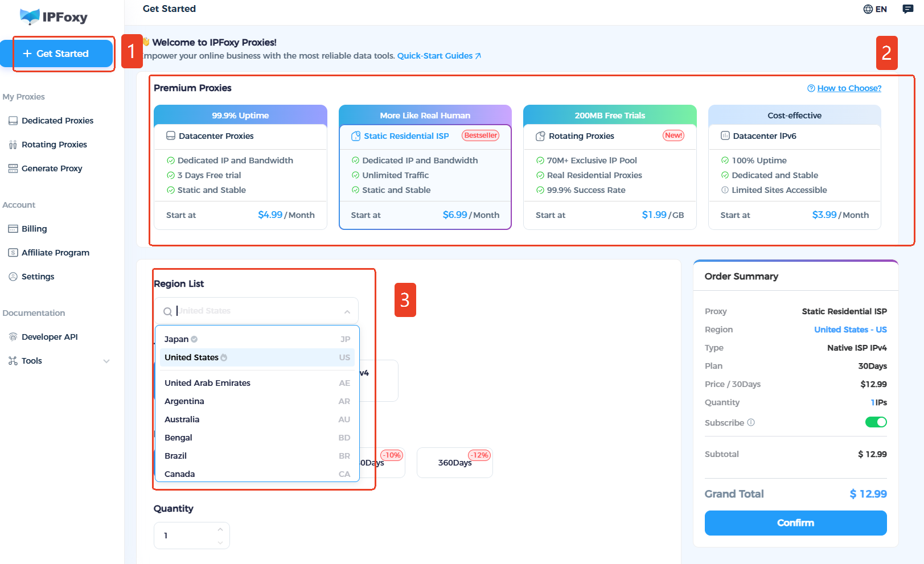Click the Region List search field
The image size is (924, 564).
[x=256, y=311]
